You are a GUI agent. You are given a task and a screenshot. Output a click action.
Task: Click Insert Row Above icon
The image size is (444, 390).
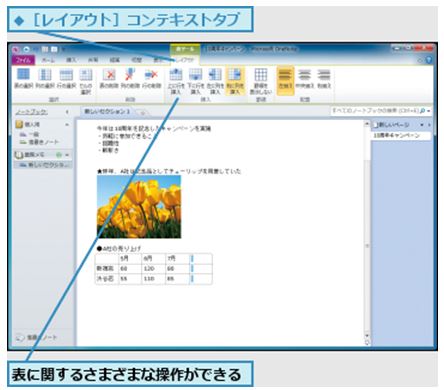[176, 81]
